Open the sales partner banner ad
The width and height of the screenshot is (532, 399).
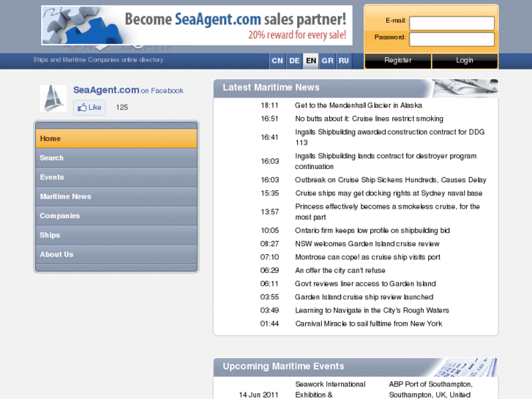pyautogui.click(x=197, y=26)
